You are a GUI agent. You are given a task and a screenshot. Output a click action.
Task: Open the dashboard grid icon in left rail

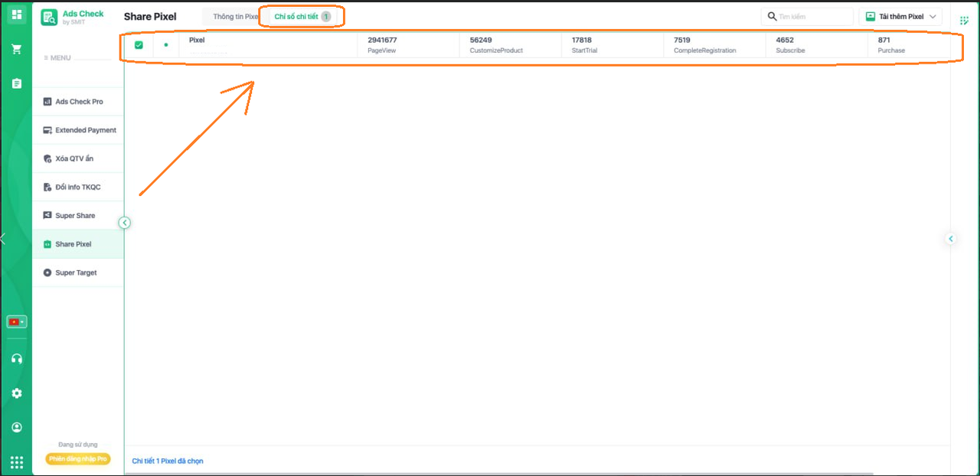tap(17, 15)
